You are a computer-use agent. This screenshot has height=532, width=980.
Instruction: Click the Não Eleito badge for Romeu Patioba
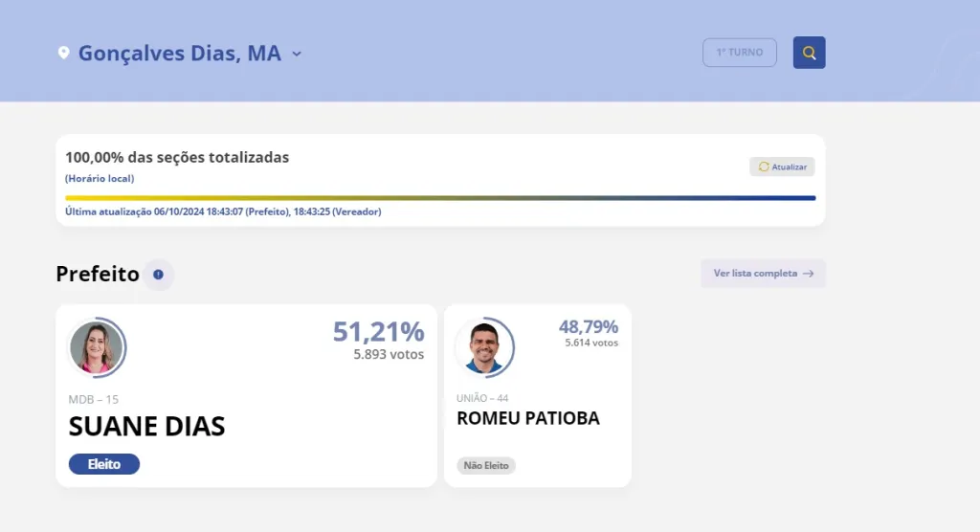click(x=485, y=466)
